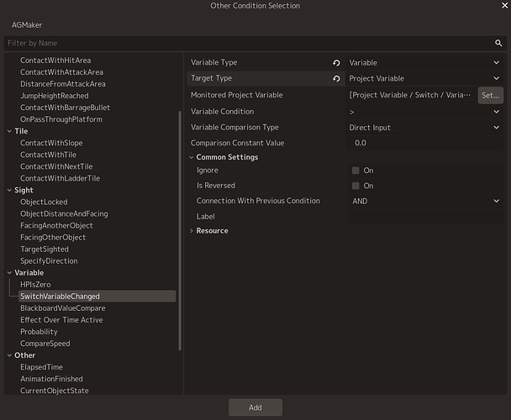Reset the Target Type property

click(x=336, y=78)
